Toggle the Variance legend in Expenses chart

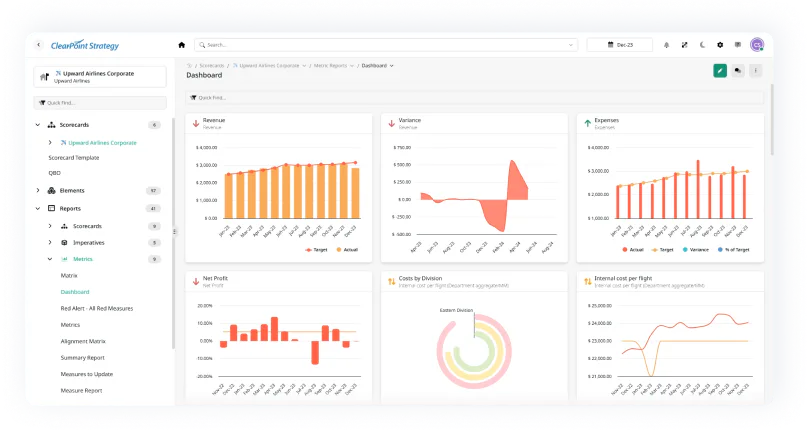pyautogui.click(x=696, y=250)
